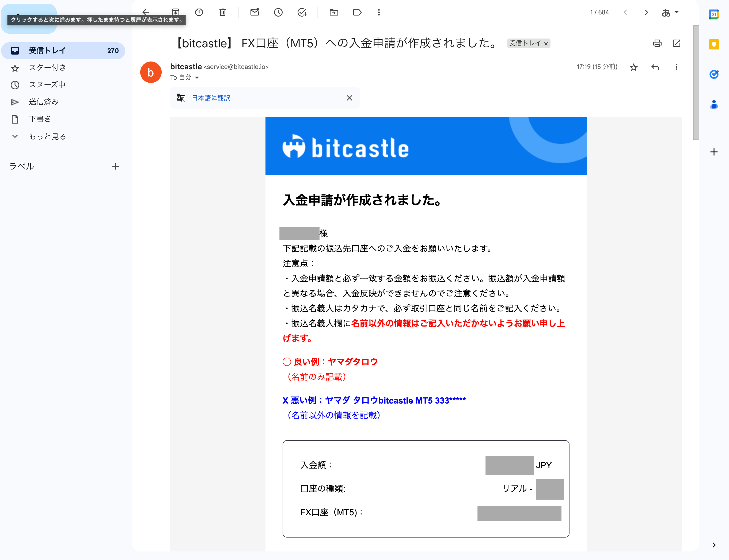Mark the email as unread
729x560 pixels.
tap(255, 12)
